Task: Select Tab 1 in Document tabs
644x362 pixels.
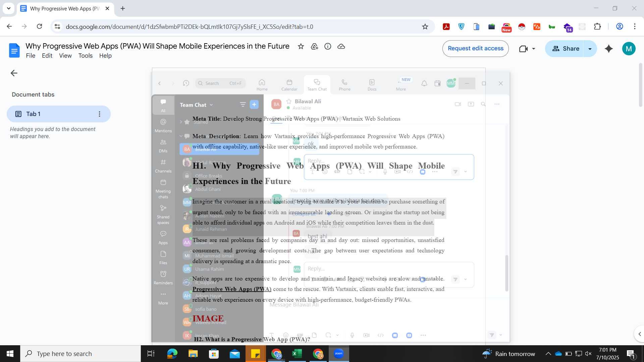Action: tap(58, 114)
